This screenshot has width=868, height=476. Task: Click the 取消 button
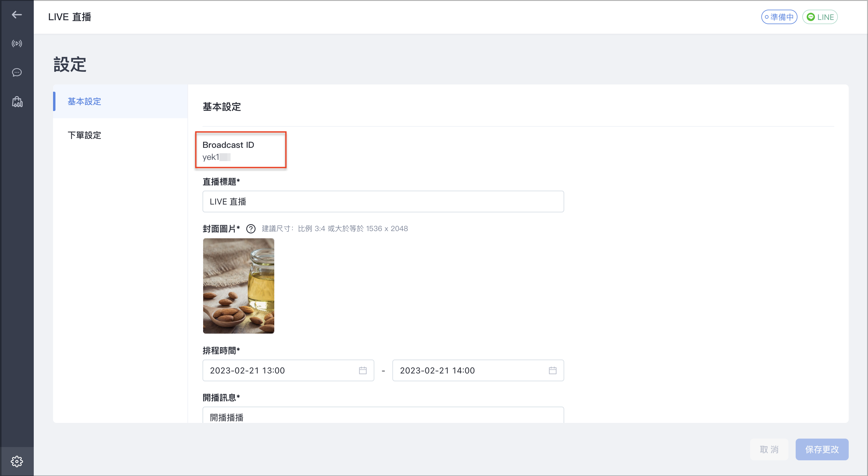(769, 449)
